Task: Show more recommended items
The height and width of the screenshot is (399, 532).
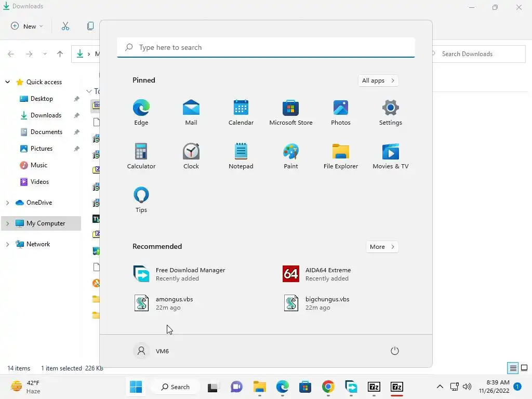Action: tap(382, 247)
